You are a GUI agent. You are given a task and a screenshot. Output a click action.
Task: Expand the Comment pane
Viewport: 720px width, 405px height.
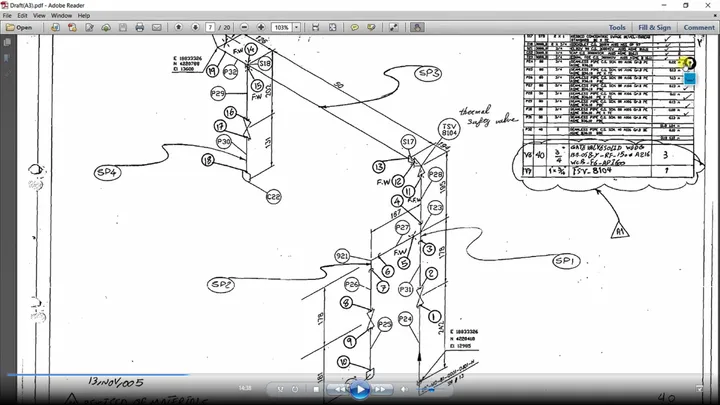click(x=698, y=28)
